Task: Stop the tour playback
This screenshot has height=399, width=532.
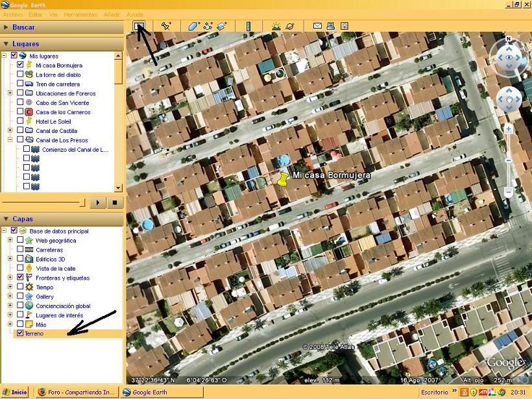Action: pos(115,202)
